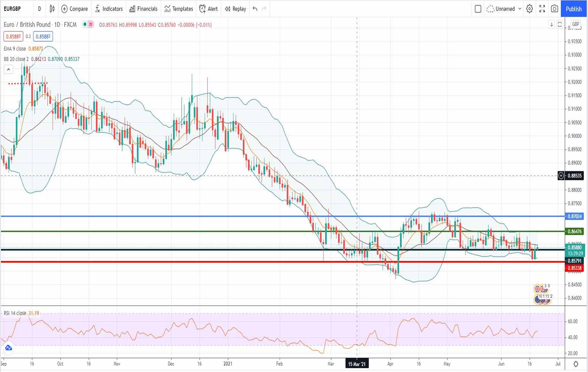Viewport: 588px width, 372px height.
Task: Click the red sell price 0.85880 button
Action: [13, 36]
